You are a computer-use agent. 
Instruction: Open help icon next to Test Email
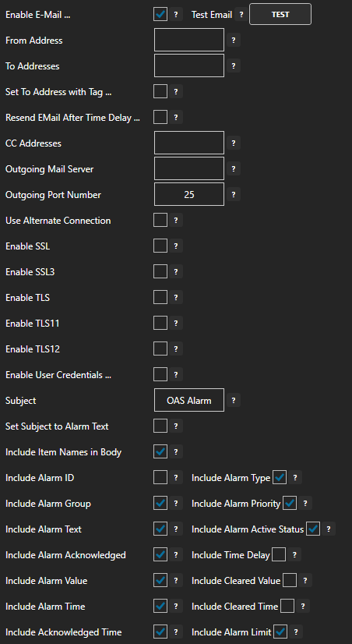[x=241, y=15]
